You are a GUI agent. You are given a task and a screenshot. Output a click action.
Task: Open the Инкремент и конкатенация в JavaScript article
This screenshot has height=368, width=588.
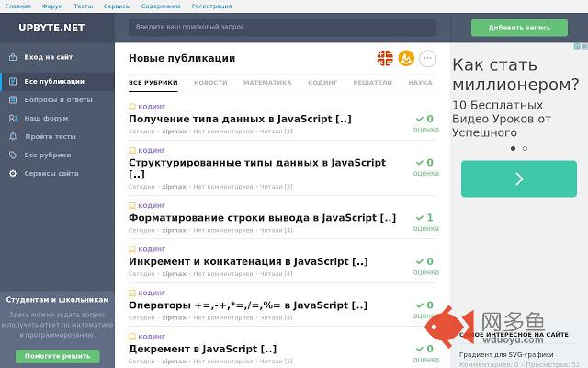248,261
